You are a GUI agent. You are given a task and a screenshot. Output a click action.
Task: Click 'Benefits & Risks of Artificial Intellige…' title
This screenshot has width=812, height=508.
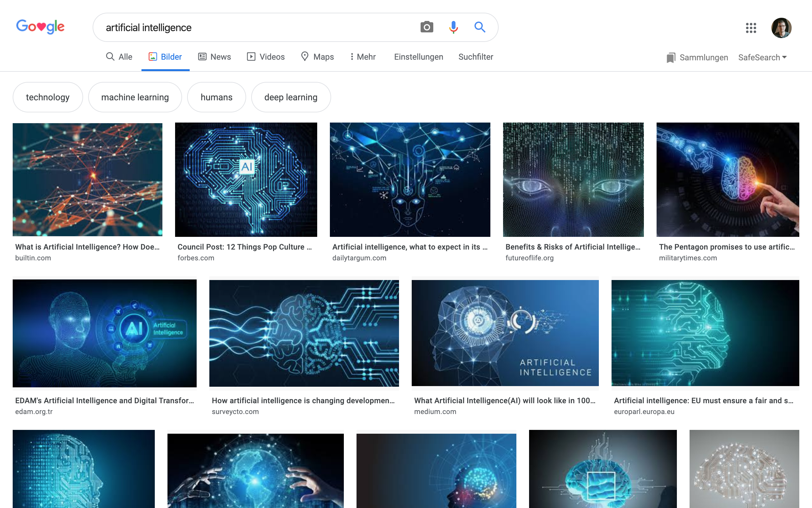click(573, 247)
